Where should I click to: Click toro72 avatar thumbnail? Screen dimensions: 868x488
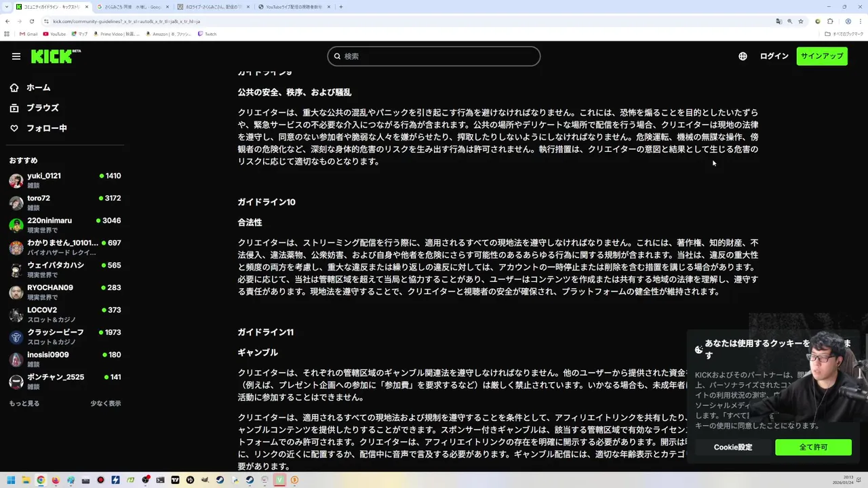click(x=16, y=203)
